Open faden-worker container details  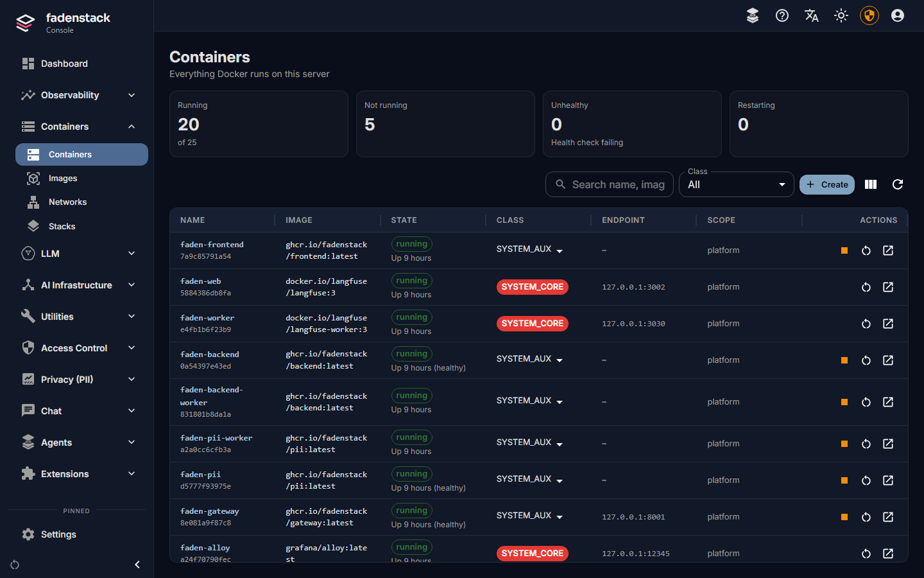(888, 324)
